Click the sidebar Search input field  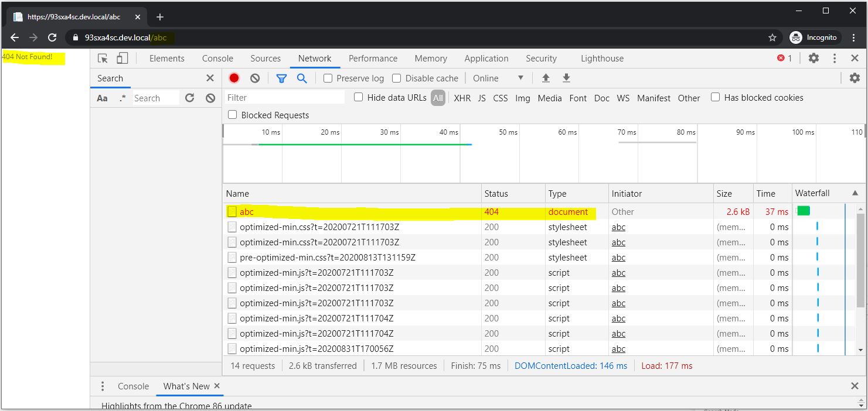click(x=155, y=98)
